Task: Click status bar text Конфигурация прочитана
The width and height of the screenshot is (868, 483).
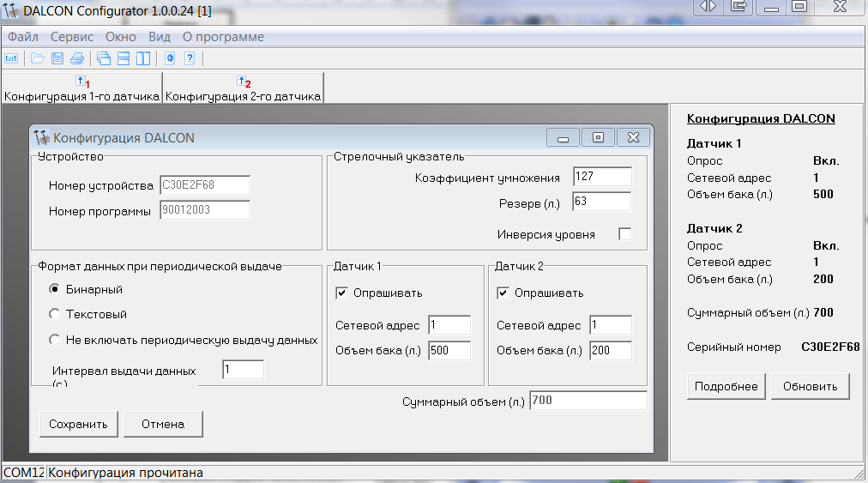Action: tap(126, 473)
